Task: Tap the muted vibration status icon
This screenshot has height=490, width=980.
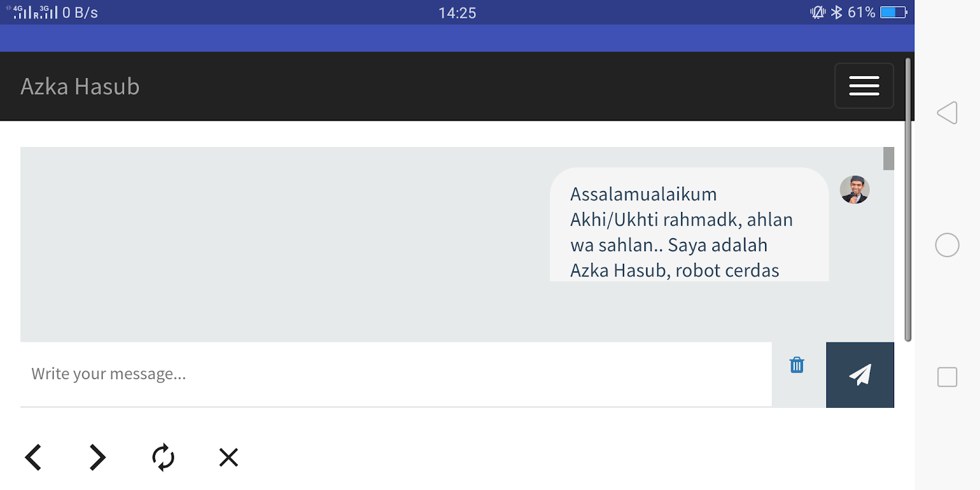Action: pyautogui.click(x=818, y=12)
